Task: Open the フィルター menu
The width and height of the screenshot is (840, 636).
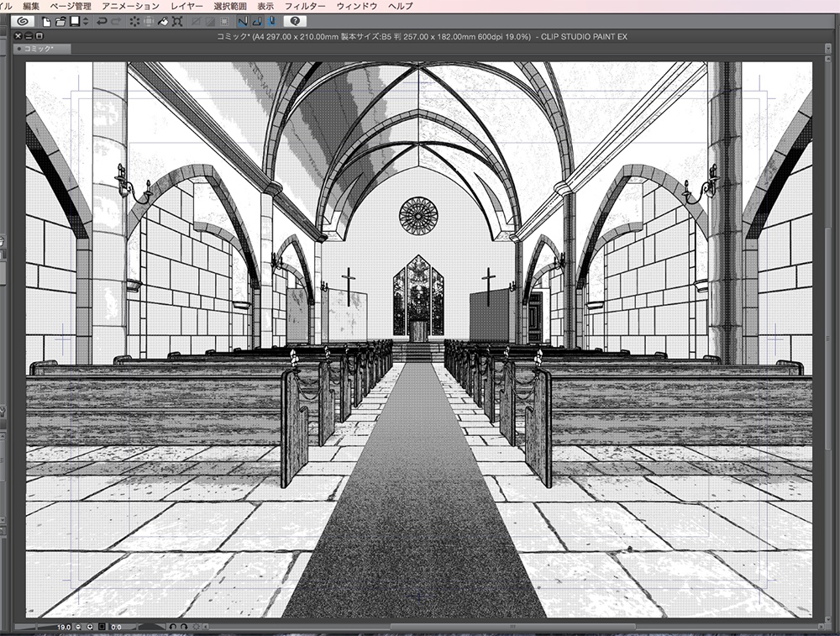Action: (305, 6)
